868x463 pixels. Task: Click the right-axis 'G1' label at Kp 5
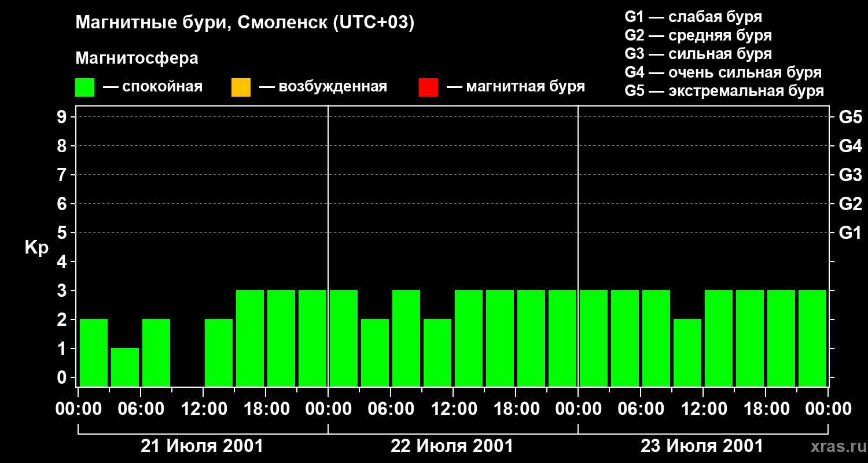[x=850, y=233]
